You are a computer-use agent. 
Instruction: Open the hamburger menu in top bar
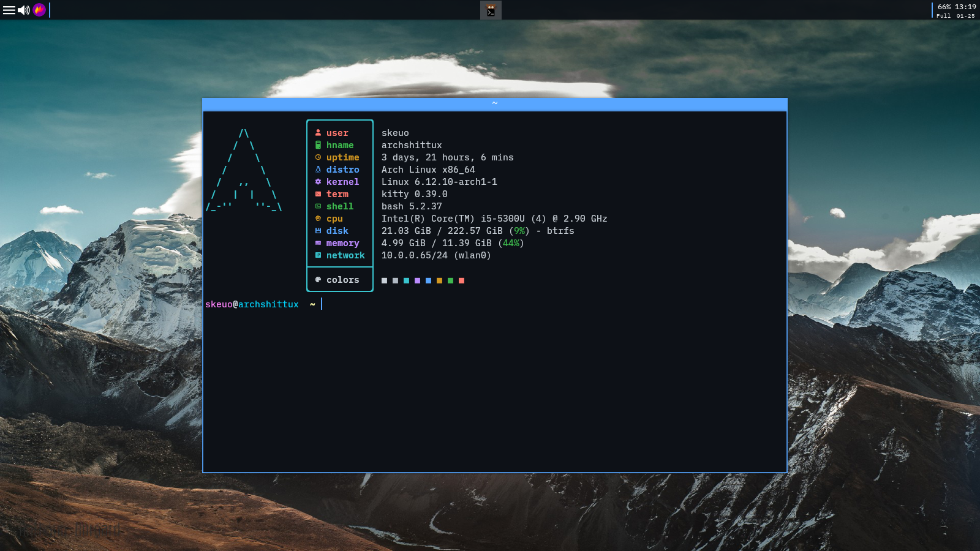click(x=9, y=10)
